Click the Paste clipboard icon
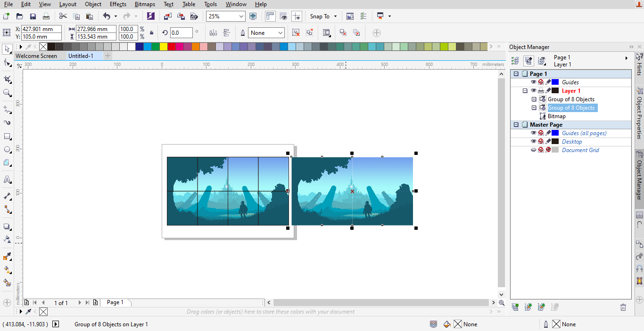 [89, 16]
